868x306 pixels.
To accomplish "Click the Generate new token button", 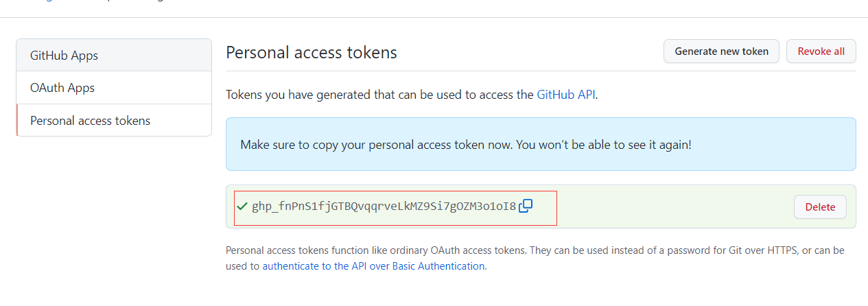I will (721, 51).
